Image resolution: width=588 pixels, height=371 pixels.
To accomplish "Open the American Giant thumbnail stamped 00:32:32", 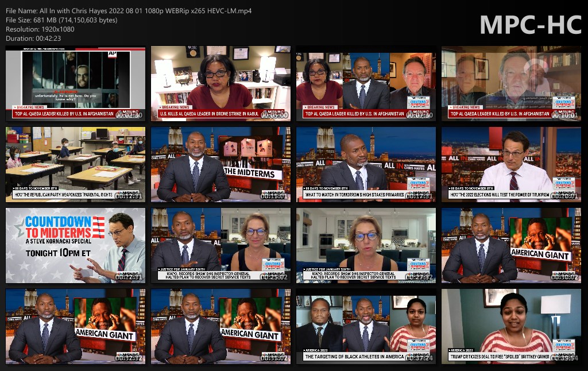I will click(x=75, y=326).
